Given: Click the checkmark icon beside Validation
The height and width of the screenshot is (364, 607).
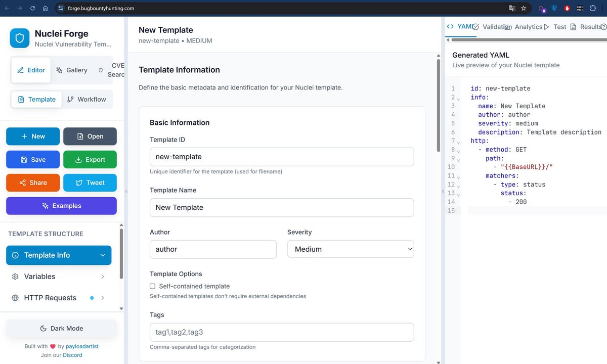Looking at the screenshot, I should point(476,26).
